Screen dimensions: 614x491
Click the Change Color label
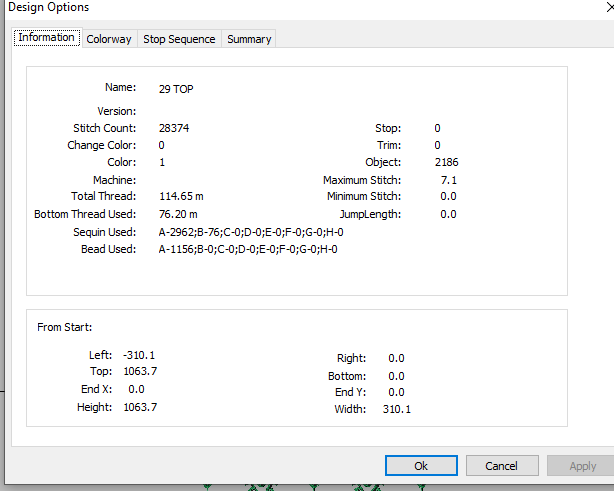click(x=102, y=145)
